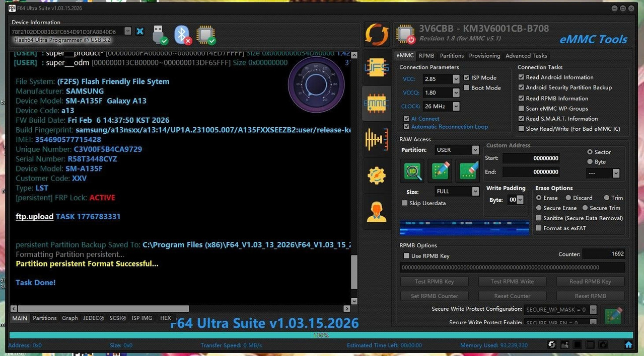Click the solid black square status icon
The height and width of the screenshot is (356, 644).
pyautogui.click(x=577, y=345)
